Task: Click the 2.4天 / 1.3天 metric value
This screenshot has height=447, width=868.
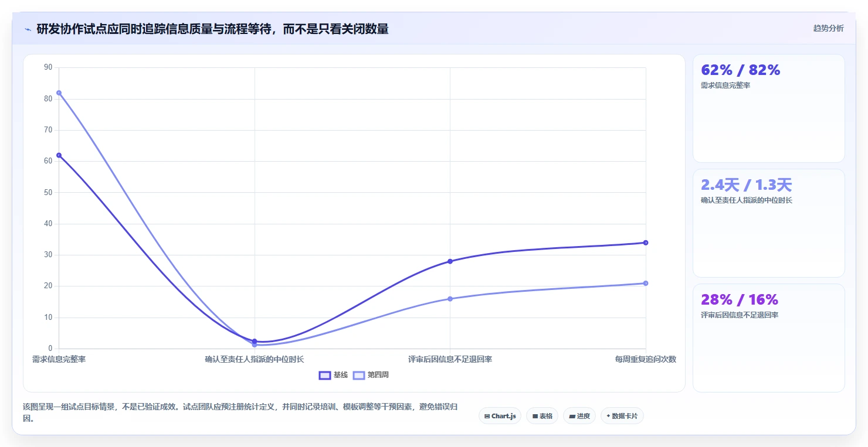Action: click(747, 185)
